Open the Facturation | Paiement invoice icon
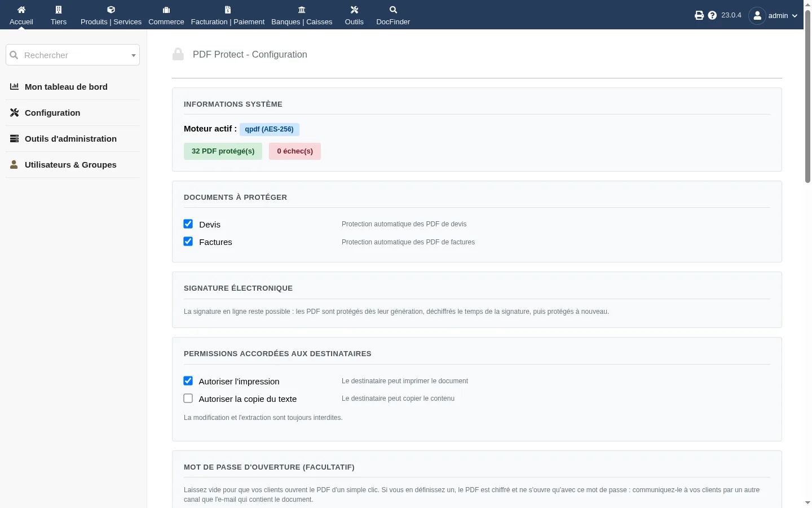812x508 pixels. coord(228,10)
